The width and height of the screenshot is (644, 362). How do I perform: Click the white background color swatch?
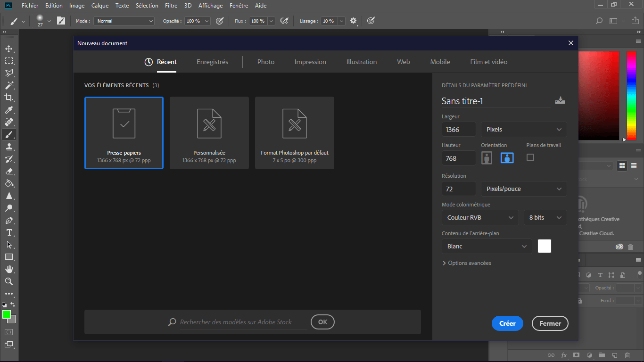point(544,246)
